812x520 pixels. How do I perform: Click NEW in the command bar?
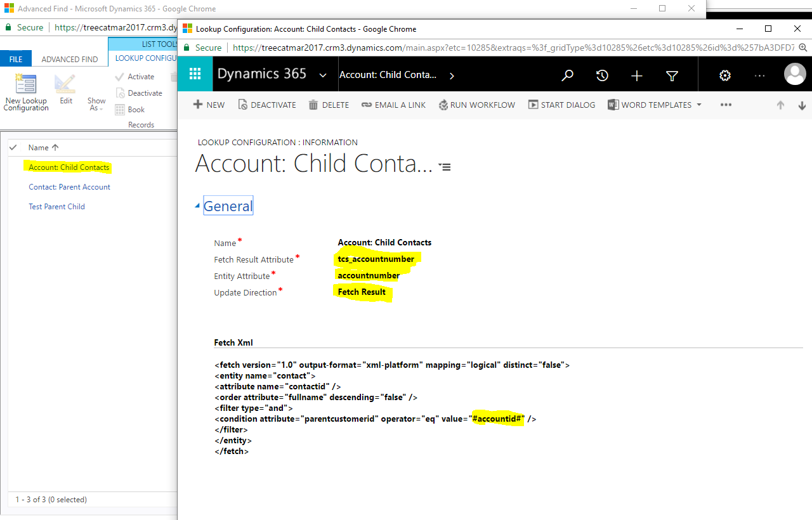pyautogui.click(x=209, y=105)
